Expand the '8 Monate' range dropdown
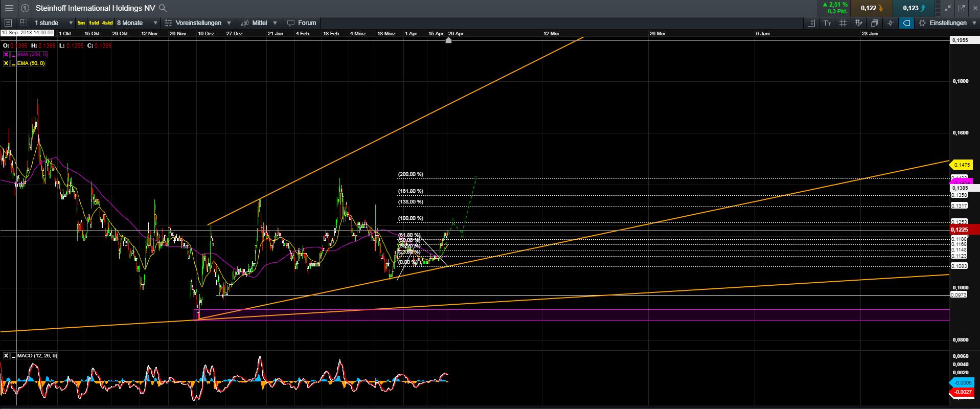The image size is (980, 409). pyautogui.click(x=136, y=23)
